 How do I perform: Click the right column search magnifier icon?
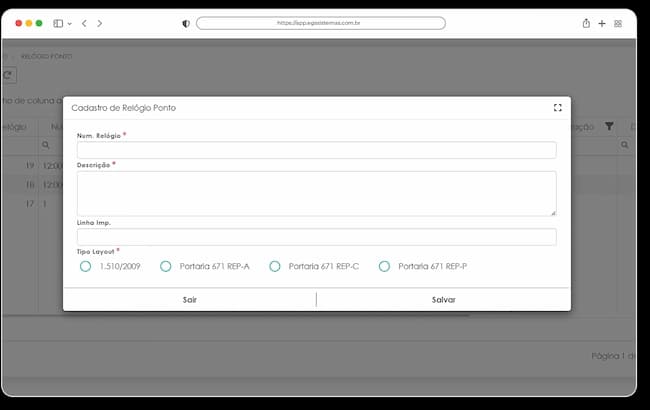625,145
